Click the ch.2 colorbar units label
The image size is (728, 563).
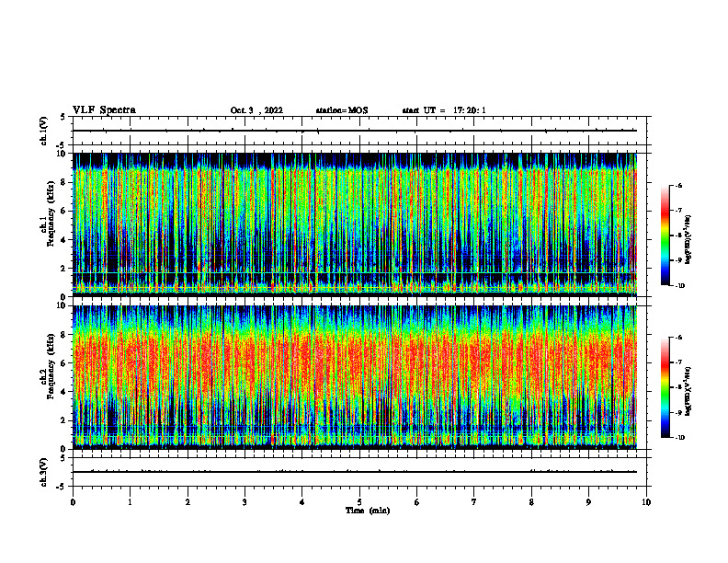pos(688,391)
